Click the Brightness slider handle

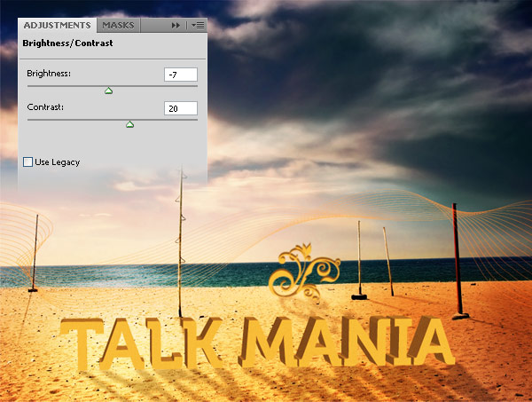[108, 91]
